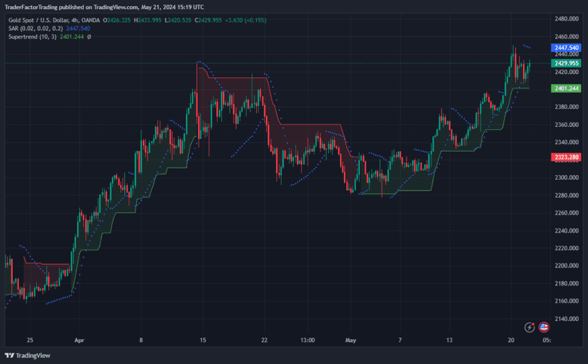Click the US flag economic calendar icon
The image size is (588, 364).
[x=544, y=327]
